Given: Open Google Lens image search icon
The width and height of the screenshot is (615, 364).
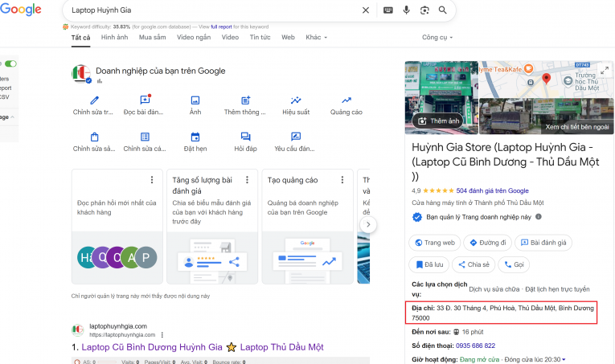Looking at the screenshot, I should pyautogui.click(x=424, y=10).
